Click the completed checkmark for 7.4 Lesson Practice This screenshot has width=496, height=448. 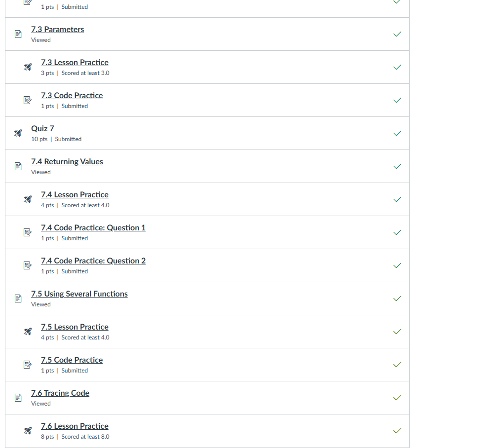pyautogui.click(x=397, y=199)
